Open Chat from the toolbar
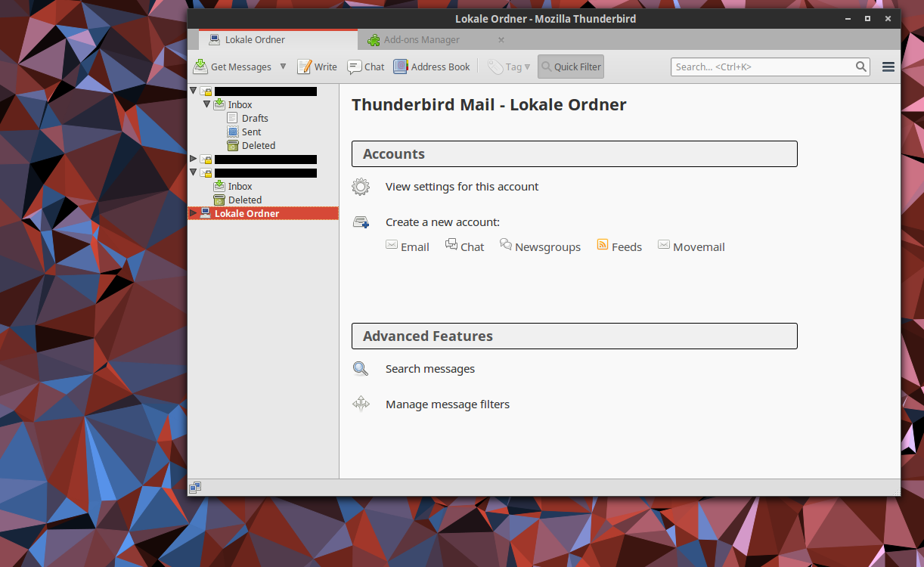The height and width of the screenshot is (567, 924). [x=366, y=67]
